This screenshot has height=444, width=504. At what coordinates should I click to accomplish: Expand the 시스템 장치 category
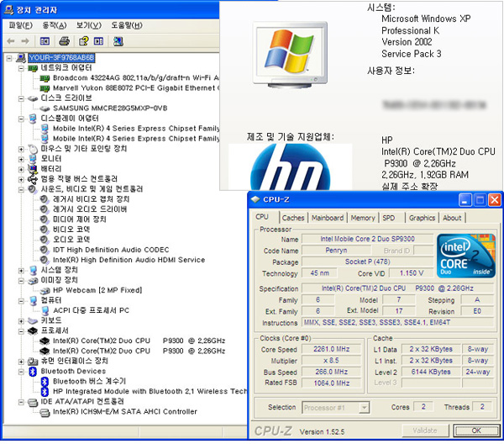click(x=21, y=270)
